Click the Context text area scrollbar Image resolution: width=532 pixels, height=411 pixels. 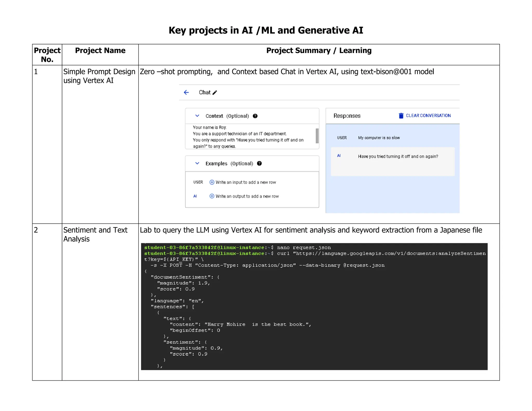[x=317, y=136]
